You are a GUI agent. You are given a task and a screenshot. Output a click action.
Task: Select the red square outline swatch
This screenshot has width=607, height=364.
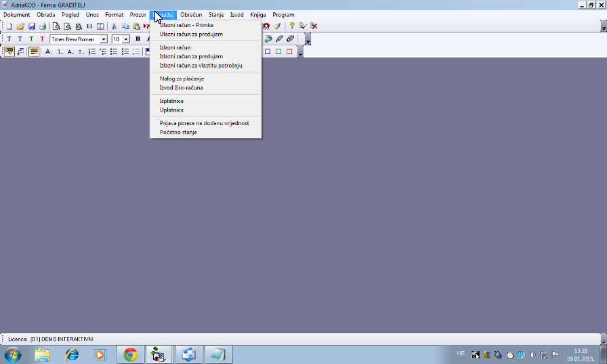pos(289,51)
